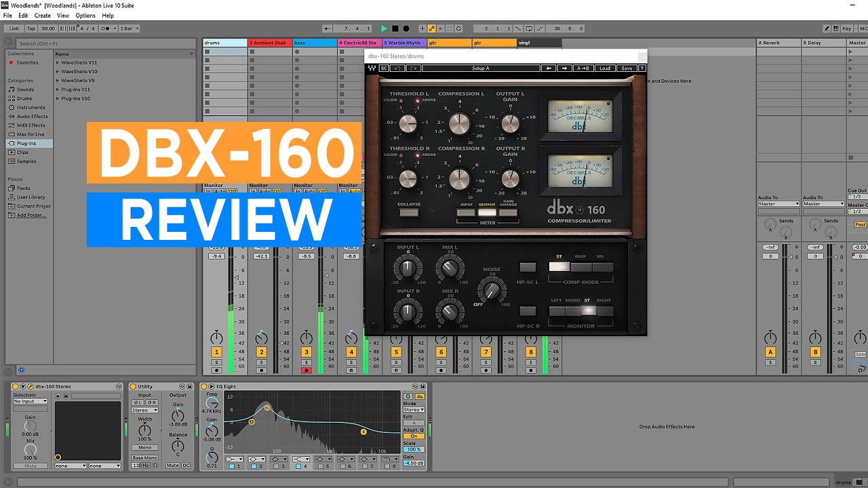Open dbx-160 help question mark

[x=642, y=68]
